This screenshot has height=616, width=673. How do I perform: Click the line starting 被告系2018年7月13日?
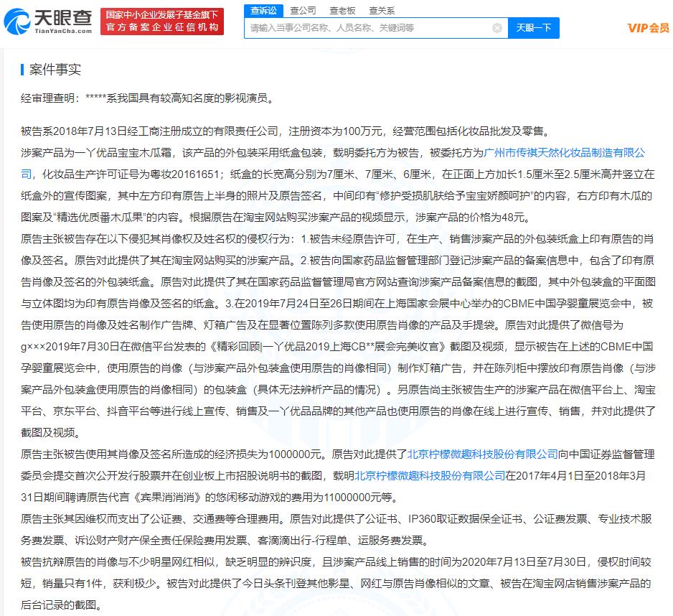coord(286,131)
